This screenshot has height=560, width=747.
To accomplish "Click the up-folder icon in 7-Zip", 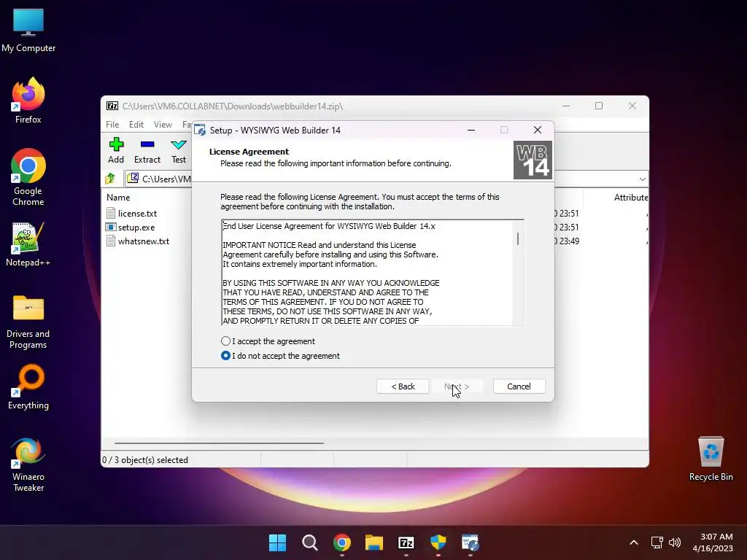I will tap(111, 179).
